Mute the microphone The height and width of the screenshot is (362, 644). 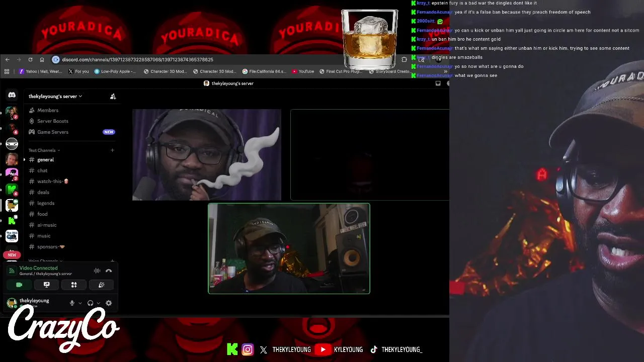pyautogui.click(x=72, y=303)
